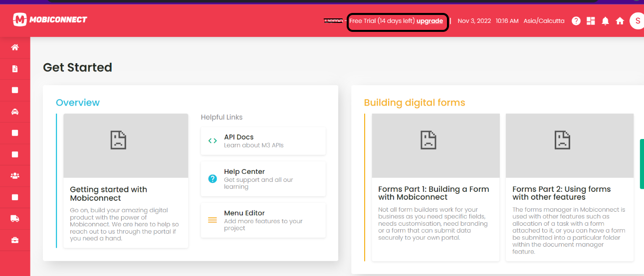The height and width of the screenshot is (276, 644).
Task: Open the API Docs helpful link
Action: [263, 140]
